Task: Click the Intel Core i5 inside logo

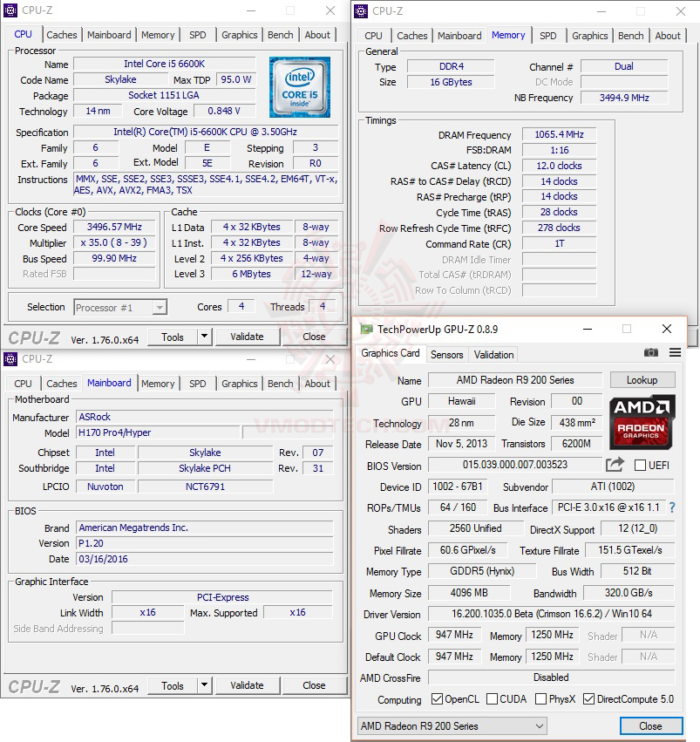Action: 299,87
